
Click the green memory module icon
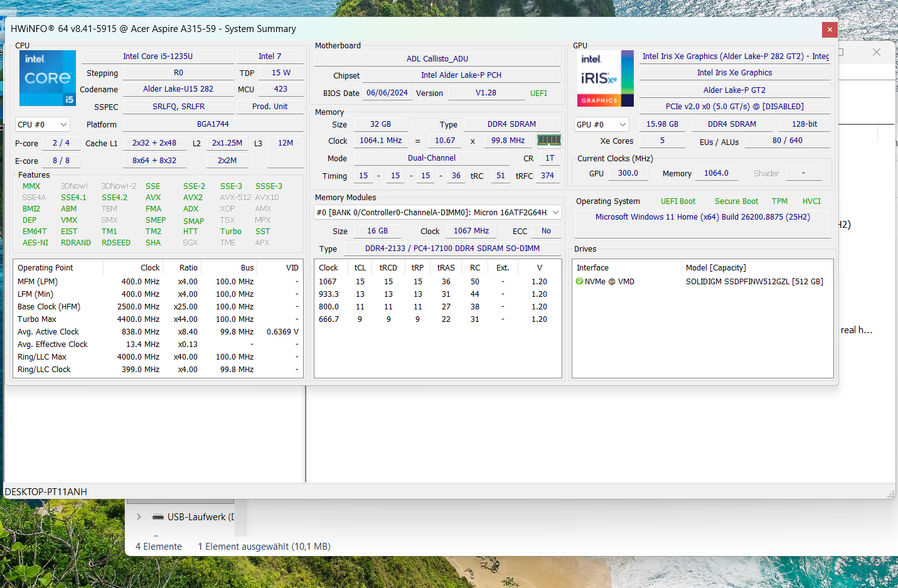pyautogui.click(x=549, y=140)
